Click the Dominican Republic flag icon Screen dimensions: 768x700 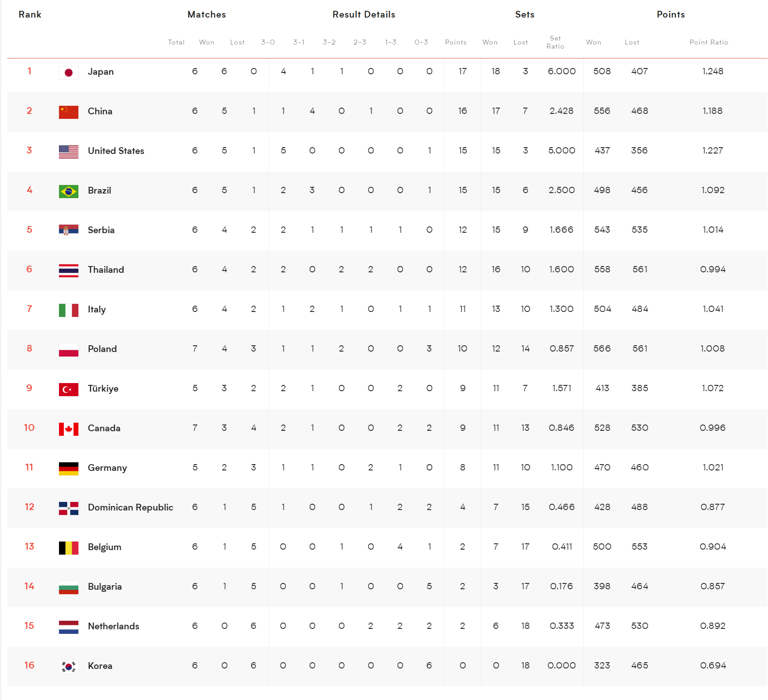pos(68,508)
